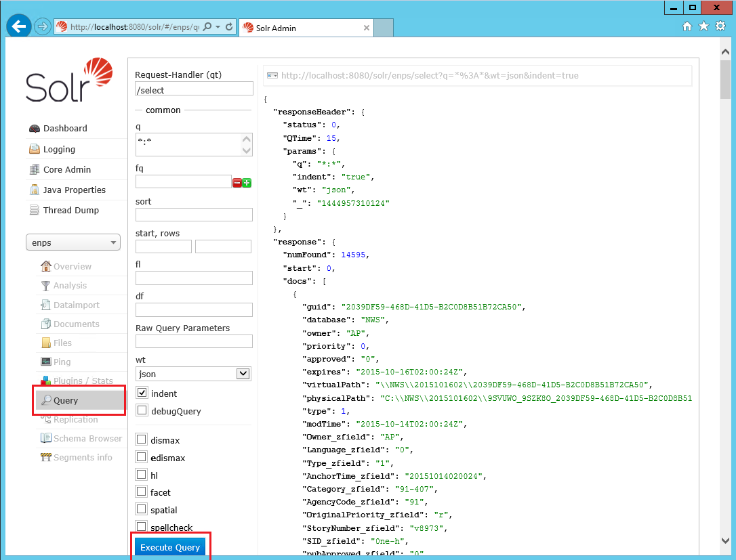Click the URL link icon beside query URL
Image resolution: width=736 pixels, height=560 pixels.
click(272, 76)
